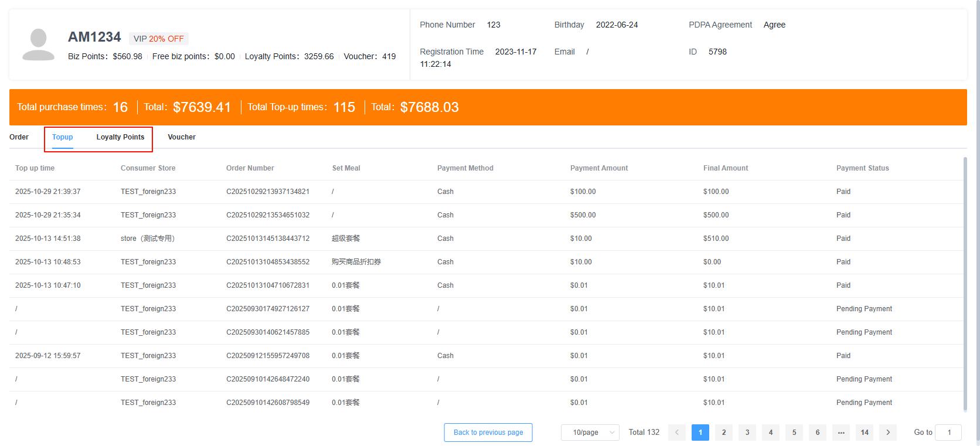
Task: Click the Go to page input field
Action: 948,433
